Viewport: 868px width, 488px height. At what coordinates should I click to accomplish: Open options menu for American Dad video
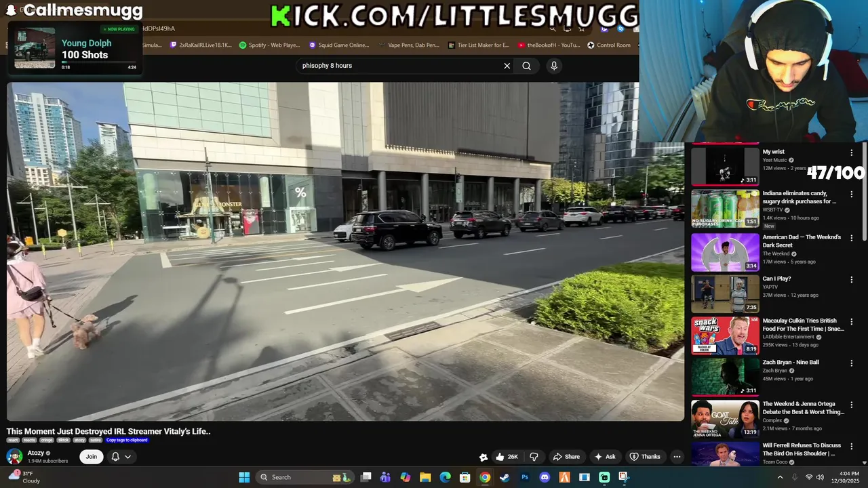(852, 239)
